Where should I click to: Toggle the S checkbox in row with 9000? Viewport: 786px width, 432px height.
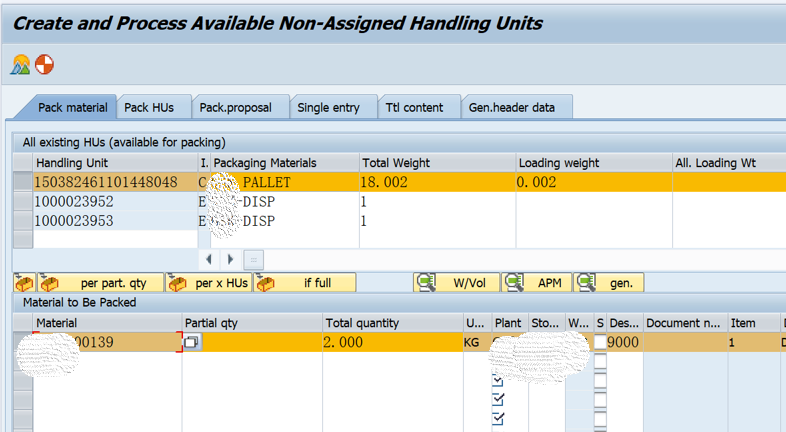[600, 342]
